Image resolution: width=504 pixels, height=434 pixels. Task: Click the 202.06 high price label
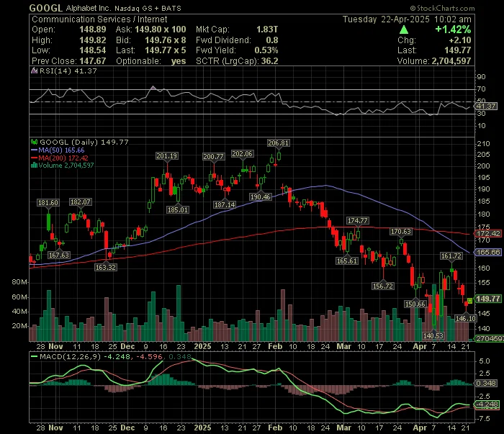(243, 154)
